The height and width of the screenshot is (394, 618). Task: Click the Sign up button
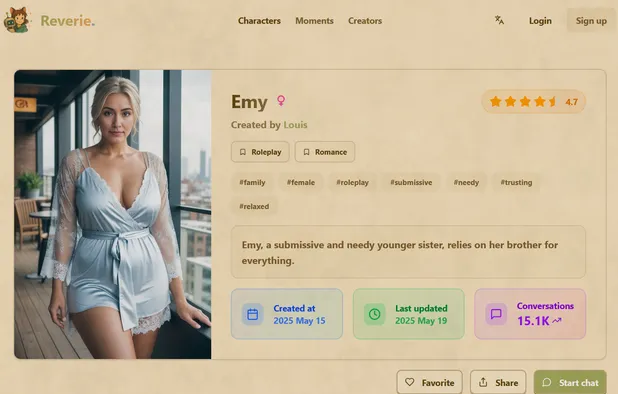(591, 20)
